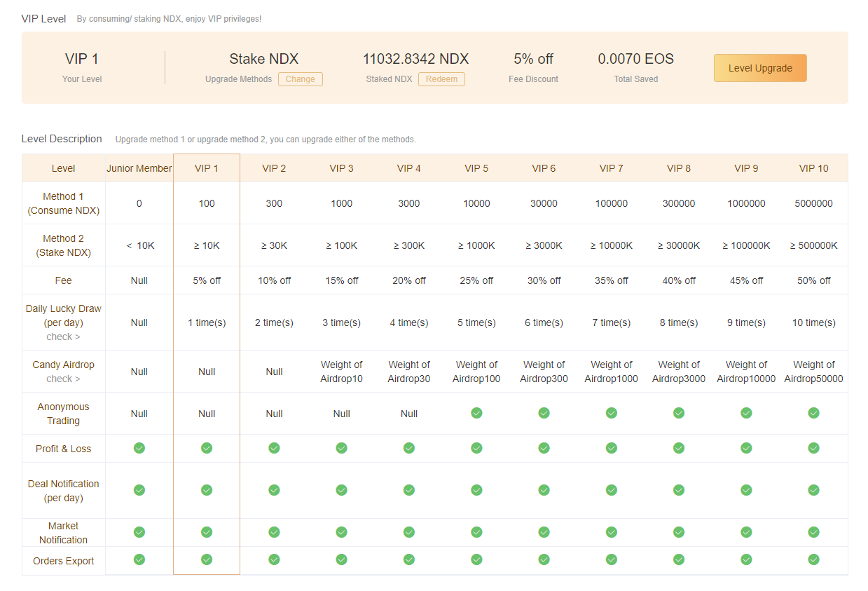Click VIP 10 Anonymous Trading checkmark icon
Image resolution: width=868 pixels, height=591 pixels.
tap(813, 413)
